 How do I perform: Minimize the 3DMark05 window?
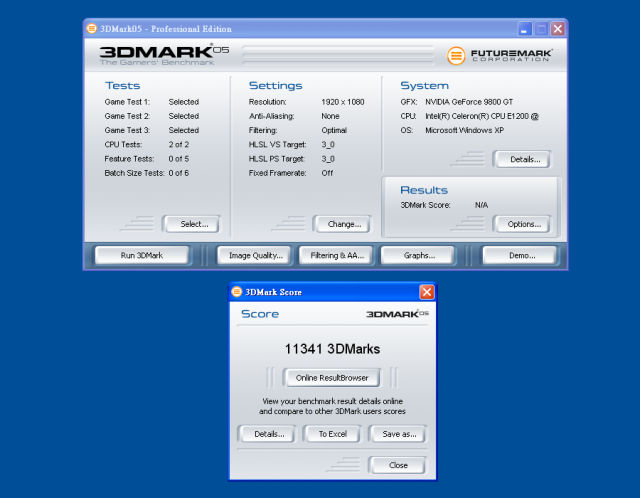click(x=524, y=29)
